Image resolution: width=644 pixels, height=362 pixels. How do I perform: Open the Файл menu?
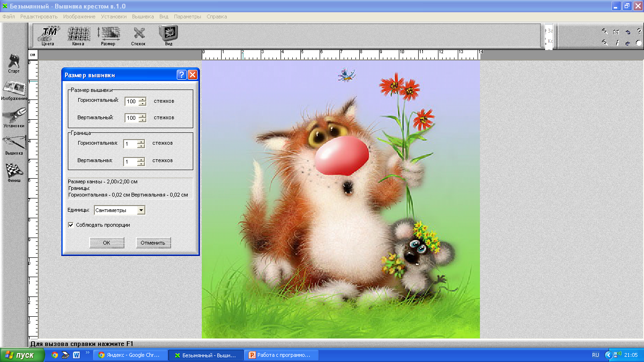[8, 16]
